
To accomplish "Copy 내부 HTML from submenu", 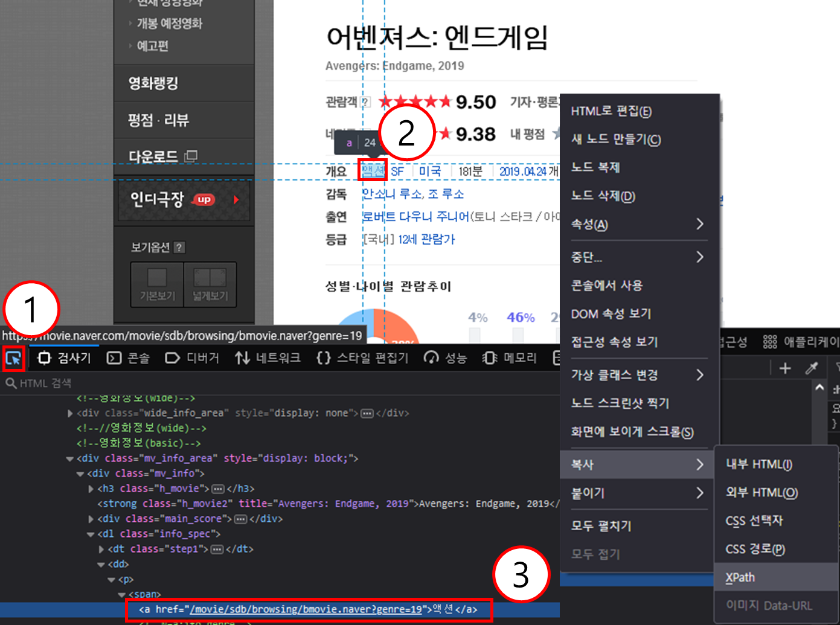I will [777, 464].
